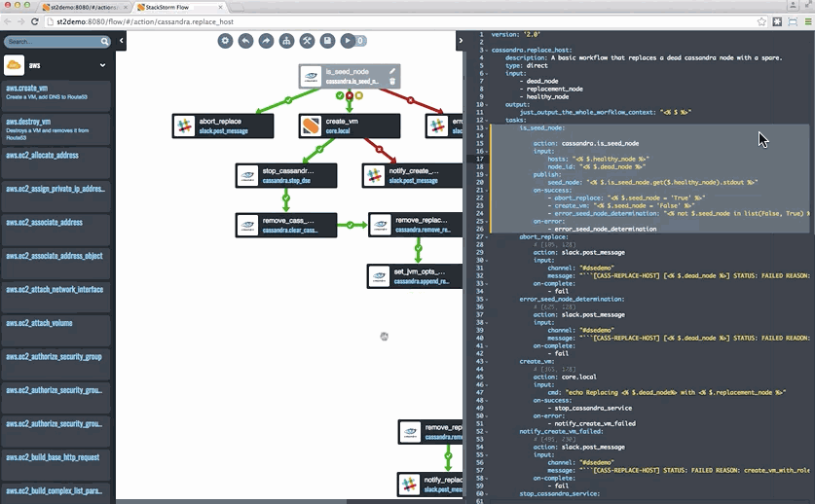815x504 pixels.
Task: Select aws.ec2_authorize_security_group action
Action: tap(56, 364)
